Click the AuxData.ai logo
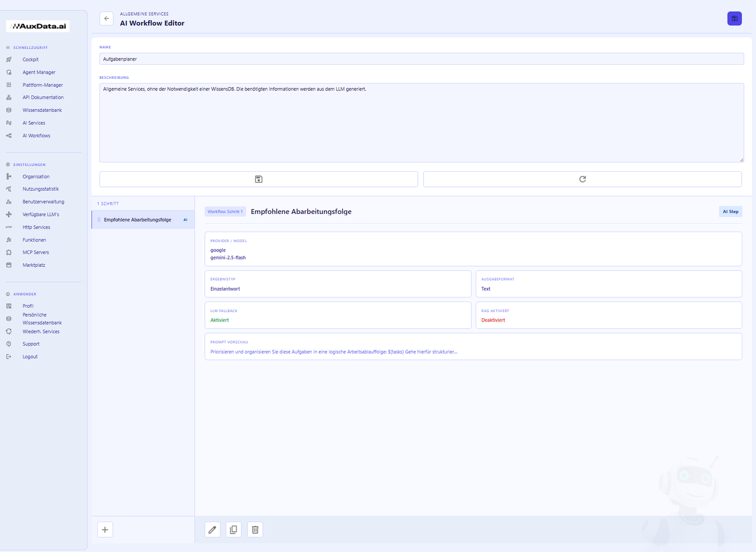Screen dimensions: 756x552 coord(38,26)
